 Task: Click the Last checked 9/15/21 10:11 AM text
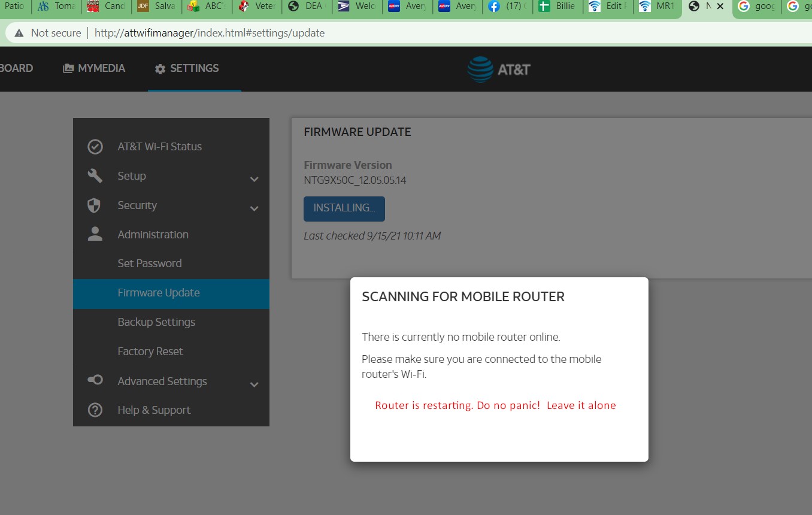point(372,236)
